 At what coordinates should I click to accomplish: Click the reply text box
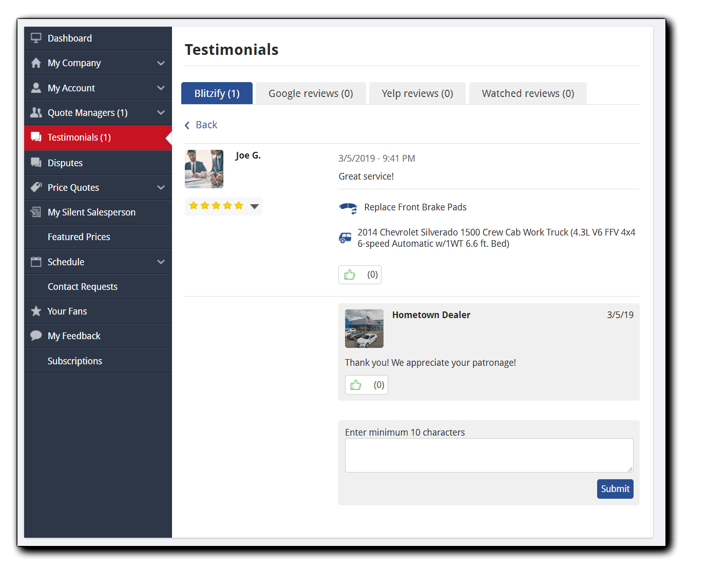[489, 455]
